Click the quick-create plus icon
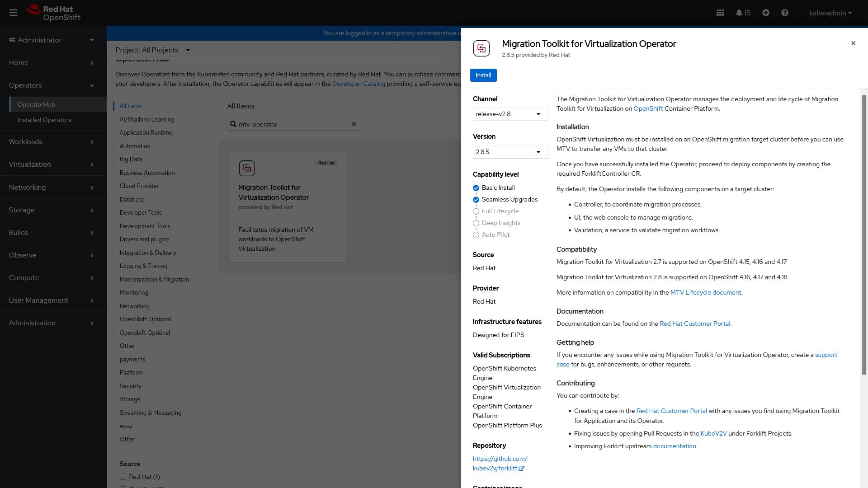868x488 pixels. pyautogui.click(x=766, y=13)
